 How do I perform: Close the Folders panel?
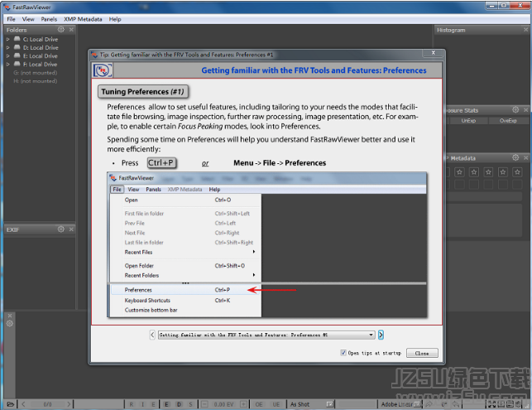[71, 30]
